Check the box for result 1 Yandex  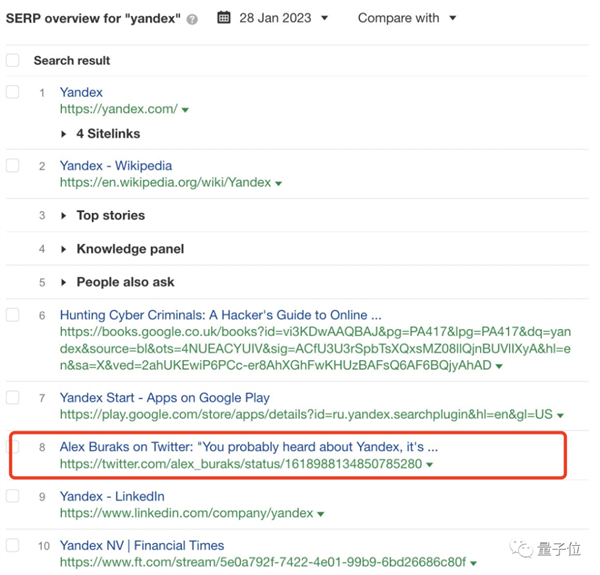(x=13, y=92)
